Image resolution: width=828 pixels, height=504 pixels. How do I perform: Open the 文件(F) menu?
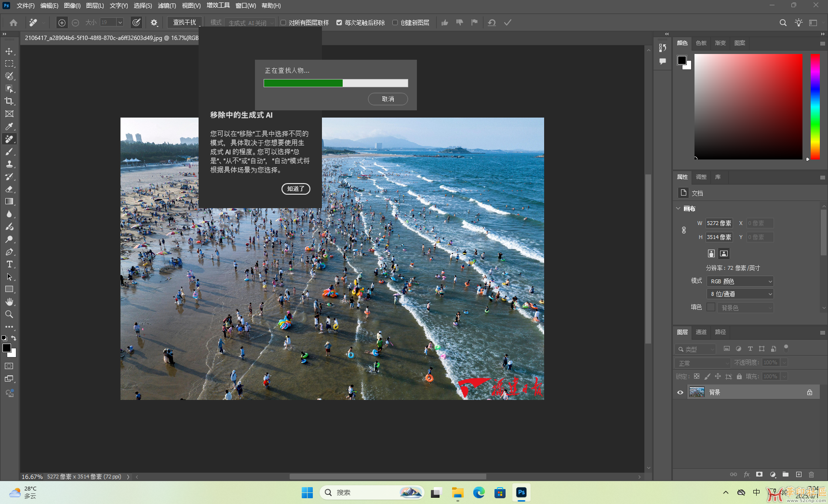tap(26, 6)
